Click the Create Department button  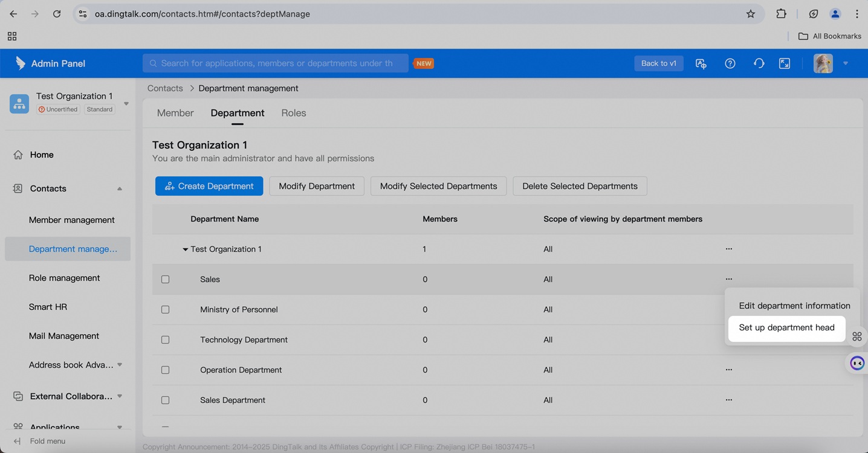[x=209, y=186]
